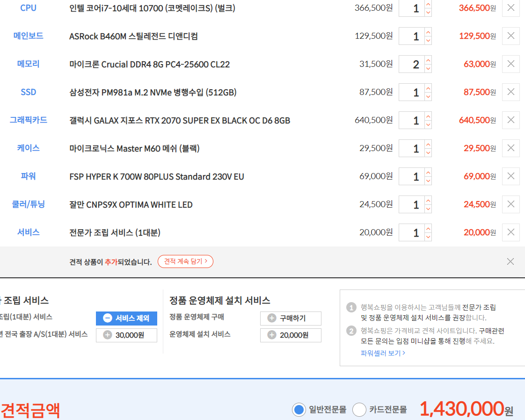Open the 전문가 조립 서비스 (1대분) name
525x420 pixels.
pos(115,232)
